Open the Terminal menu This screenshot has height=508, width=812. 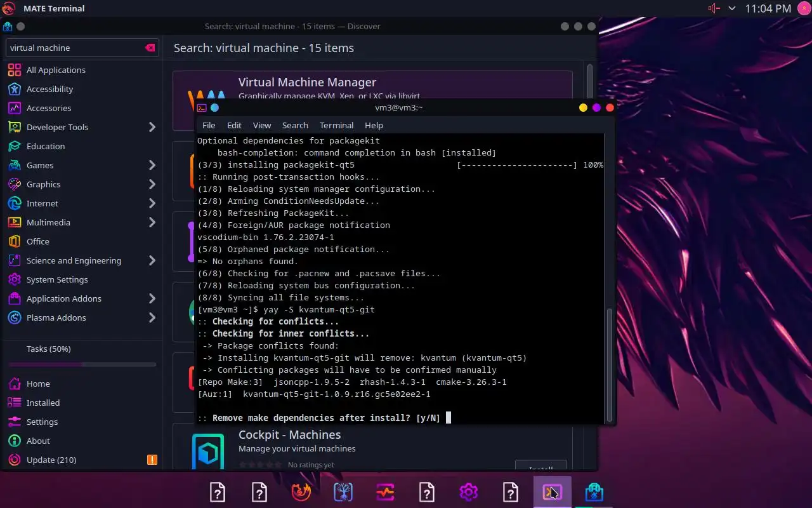336,125
